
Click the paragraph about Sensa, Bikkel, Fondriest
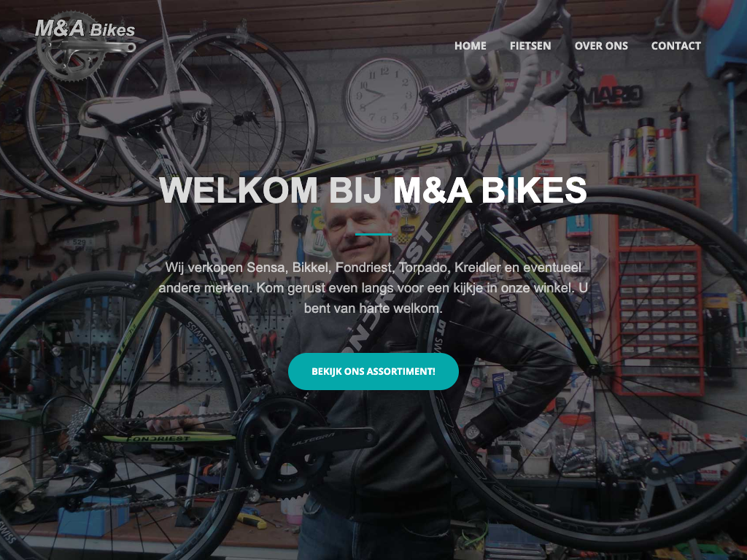pyautogui.click(x=373, y=287)
